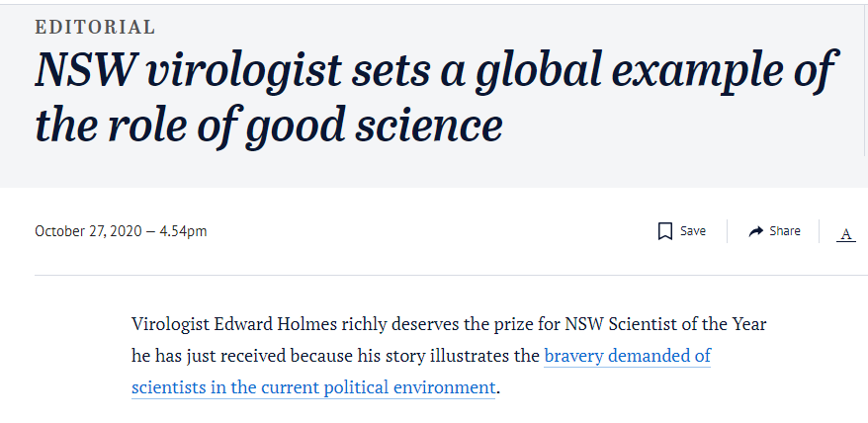Click the Share arrow icon
Screen dimensions: 868x423
pos(756,231)
